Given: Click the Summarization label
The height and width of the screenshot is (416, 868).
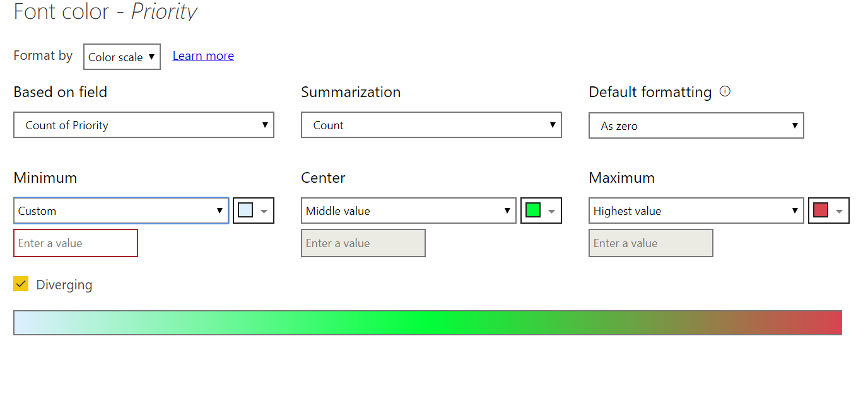Looking at the screenshot, I should click(x=351, y=92).
